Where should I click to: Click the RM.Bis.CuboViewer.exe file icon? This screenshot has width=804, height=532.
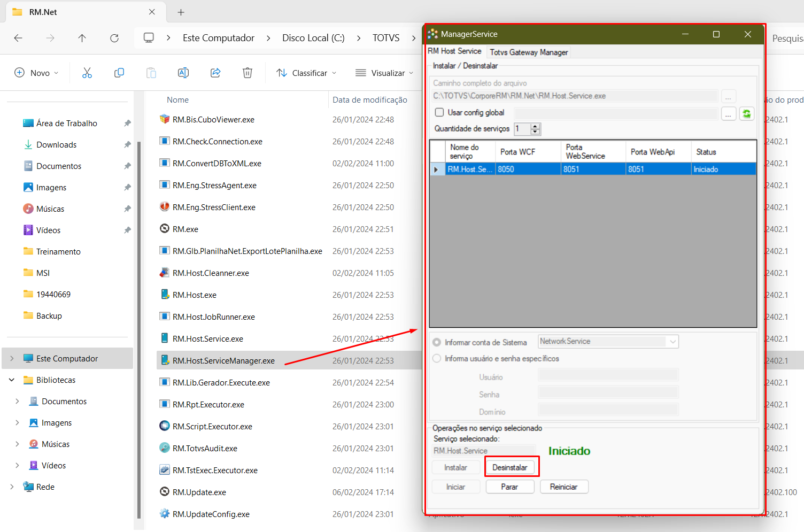tap(165, 119)
